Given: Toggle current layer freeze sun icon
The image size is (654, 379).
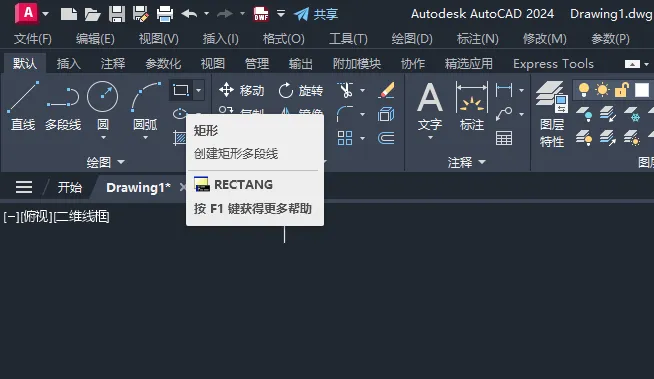Looking at the screenshot, I should (603, 90).
